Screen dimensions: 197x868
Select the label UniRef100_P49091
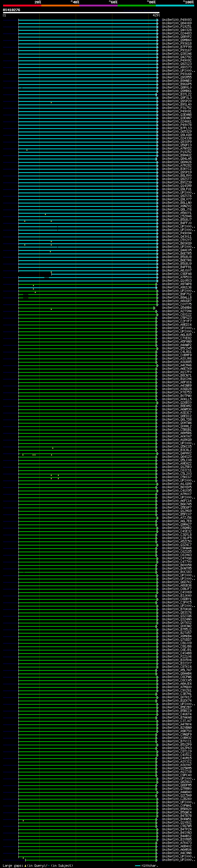177,111
